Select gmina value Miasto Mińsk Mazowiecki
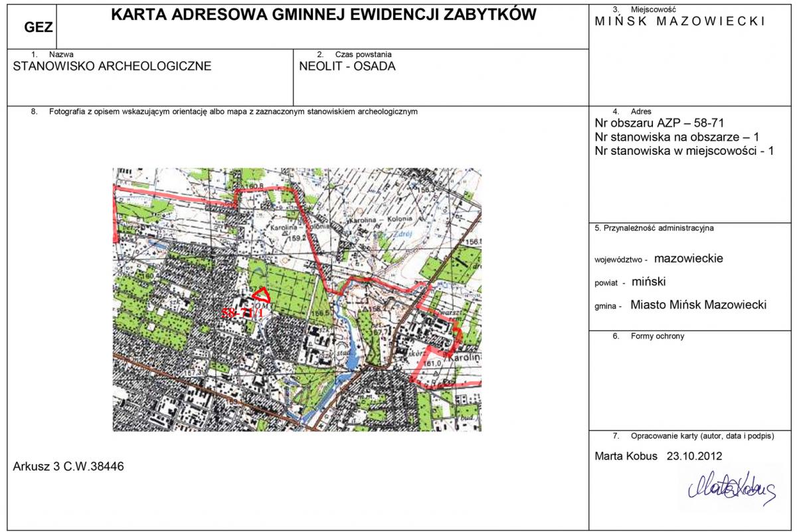 tap(698, 305)
